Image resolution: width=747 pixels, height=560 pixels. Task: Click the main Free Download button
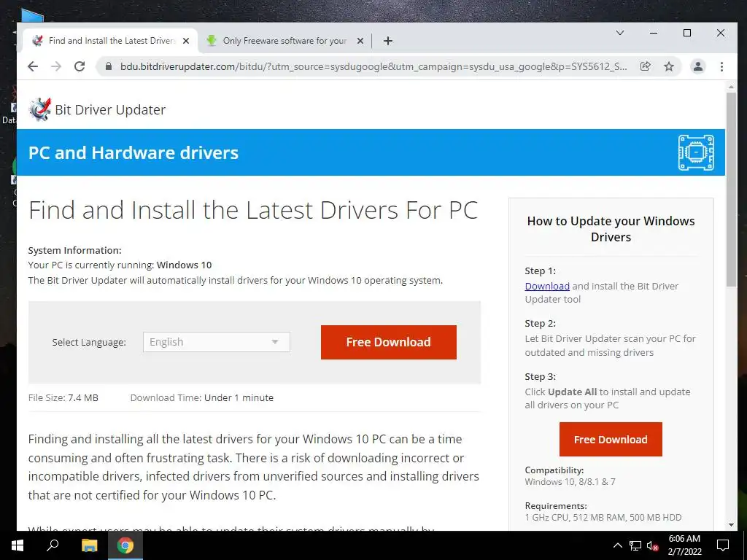[x=388, y=342]
